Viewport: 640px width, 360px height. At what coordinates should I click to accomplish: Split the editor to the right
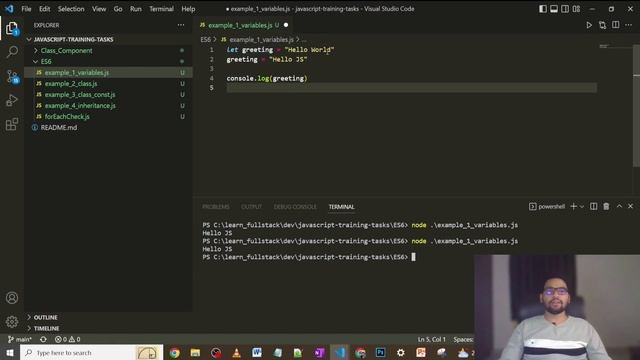click(616, 25)
